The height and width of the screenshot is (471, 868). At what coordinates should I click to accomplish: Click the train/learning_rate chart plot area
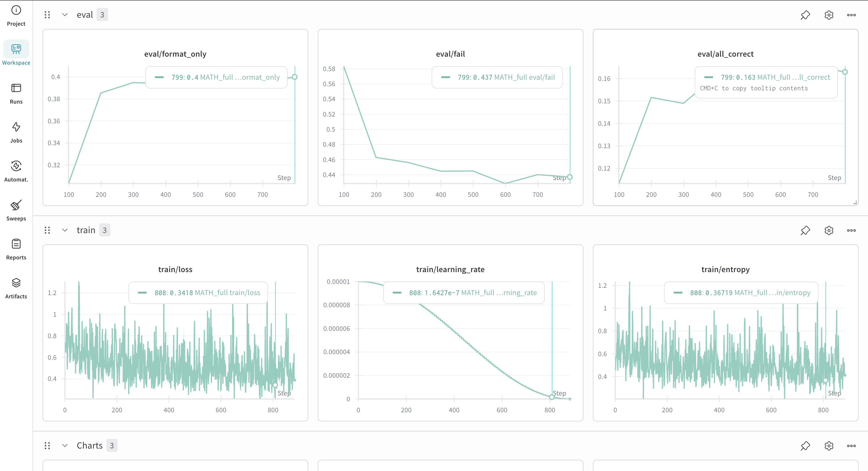point(464,340)
